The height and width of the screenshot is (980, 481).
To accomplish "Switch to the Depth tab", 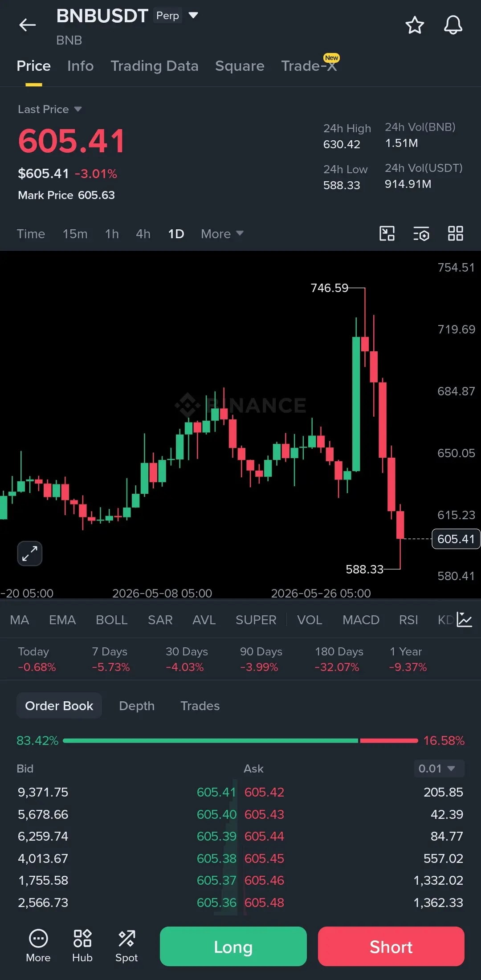I will point(137,706).
